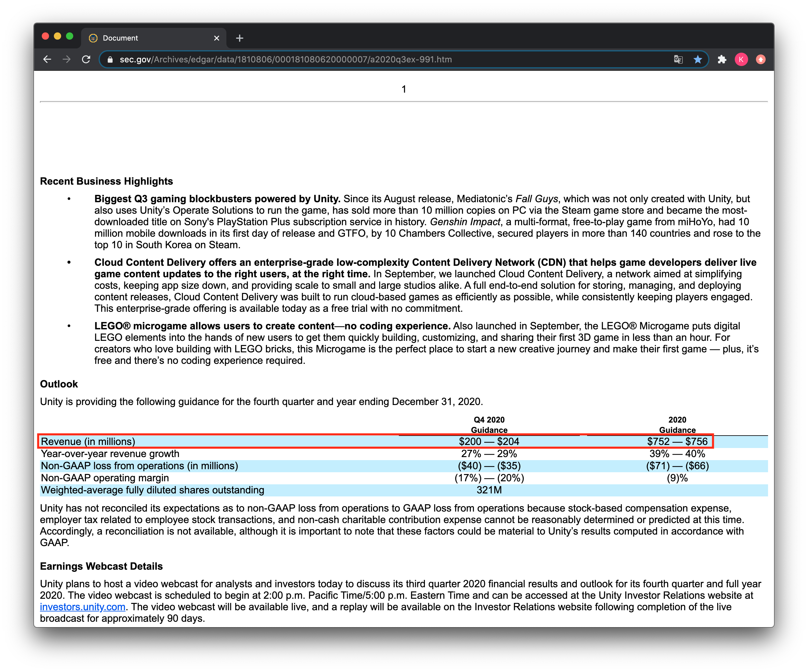View site security lock info
This screenshot has height=672, width=808.
pyautogui.click(x=110, y=59)
